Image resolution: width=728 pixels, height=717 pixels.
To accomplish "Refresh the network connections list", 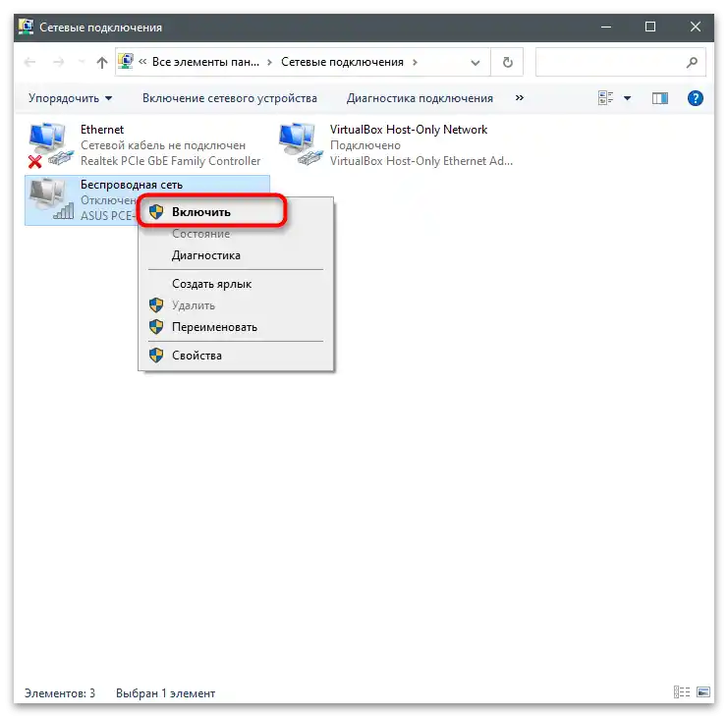I will pos(508,62).
